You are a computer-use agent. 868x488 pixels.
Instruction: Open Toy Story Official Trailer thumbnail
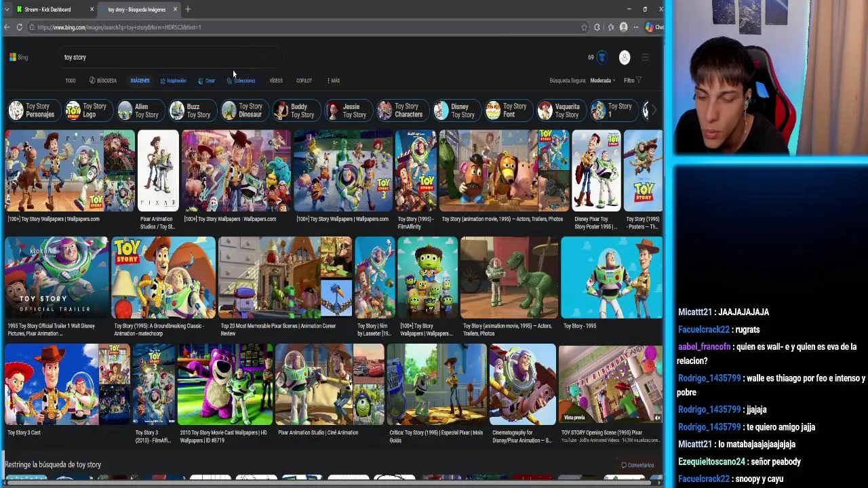[56, 277]
